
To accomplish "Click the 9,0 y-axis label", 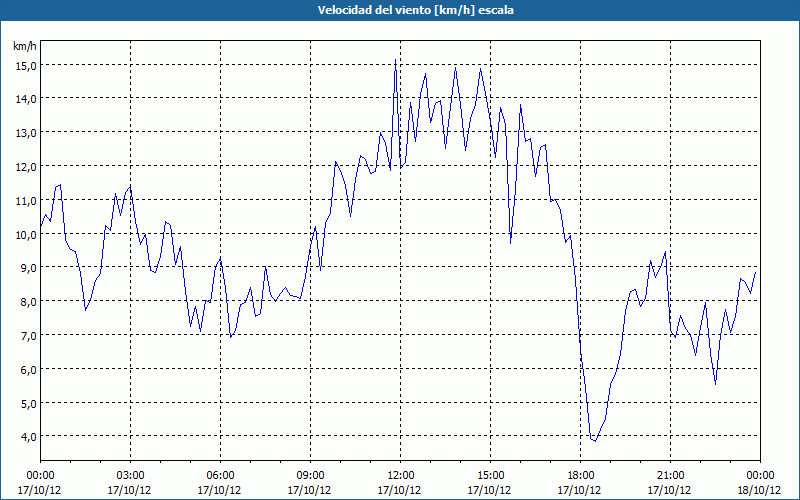I will coord(27,268).
